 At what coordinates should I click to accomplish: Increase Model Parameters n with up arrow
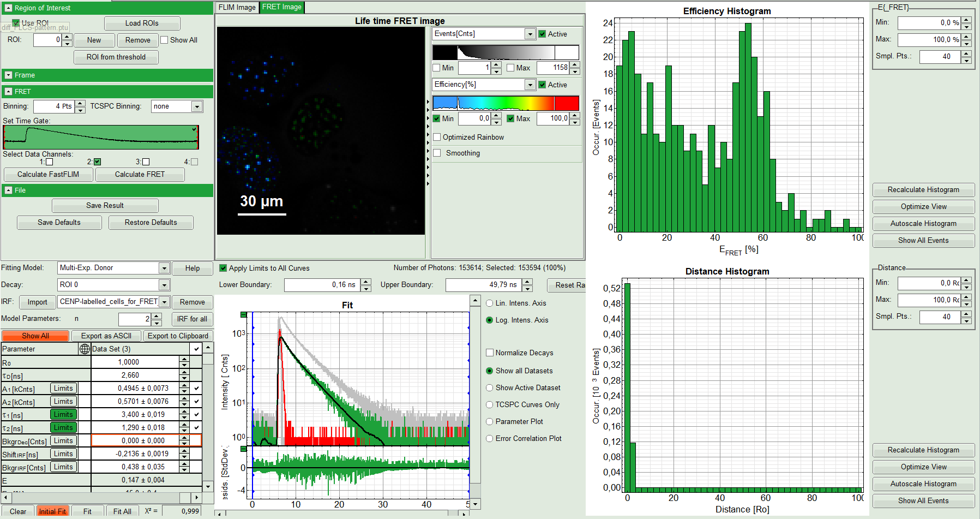(157, 316)
